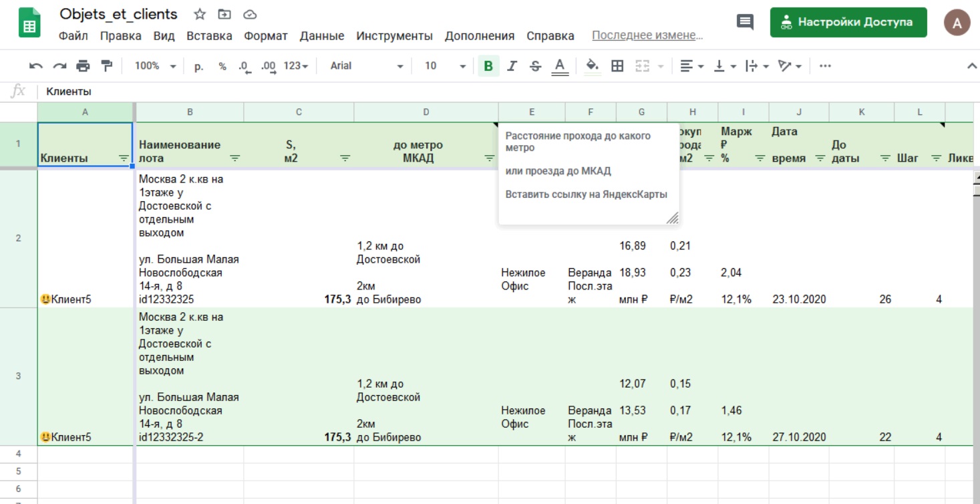Image resolution: width=980 pixels, height=504 pixels.
Task: Open filter on Наименование лота column
Action: tap(235, 158)
